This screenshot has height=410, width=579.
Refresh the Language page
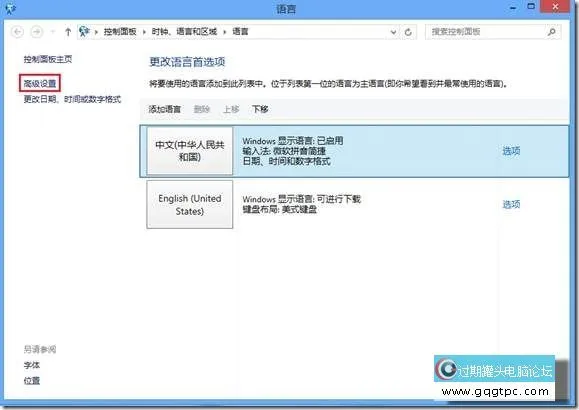click(x=408, y=32)
